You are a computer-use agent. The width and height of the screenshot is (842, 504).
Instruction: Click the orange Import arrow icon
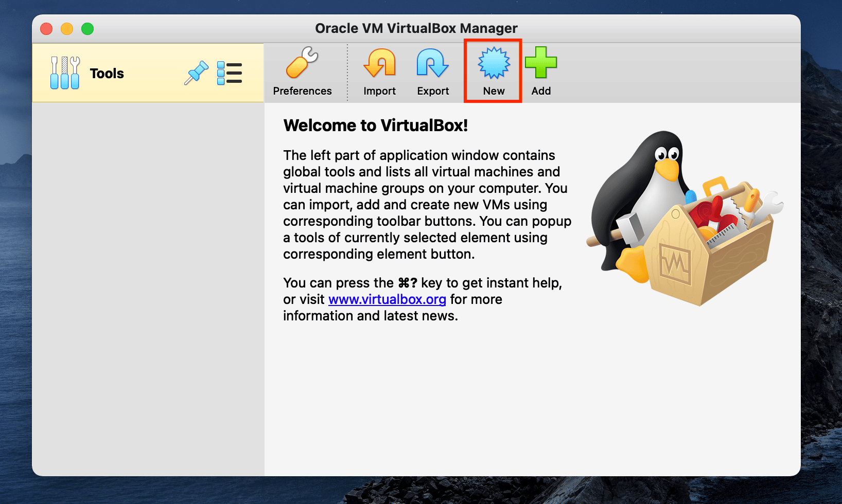coord(379,64)
